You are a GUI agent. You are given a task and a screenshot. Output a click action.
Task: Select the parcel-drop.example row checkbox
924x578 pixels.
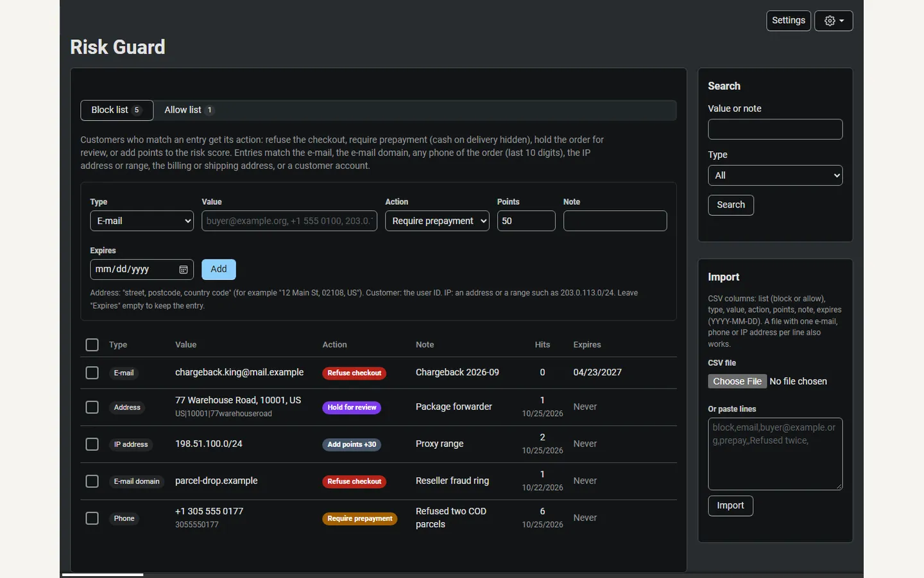tap(92, 481)
